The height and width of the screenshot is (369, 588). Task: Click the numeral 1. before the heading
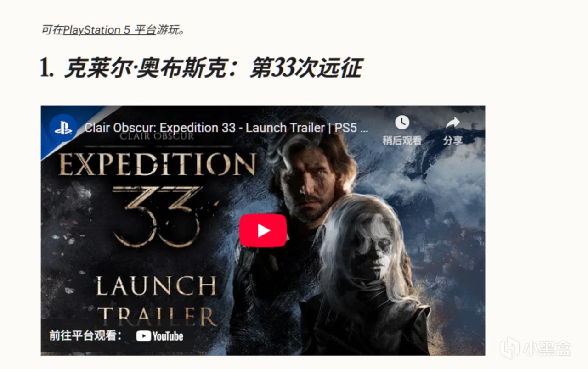(47, 69)
